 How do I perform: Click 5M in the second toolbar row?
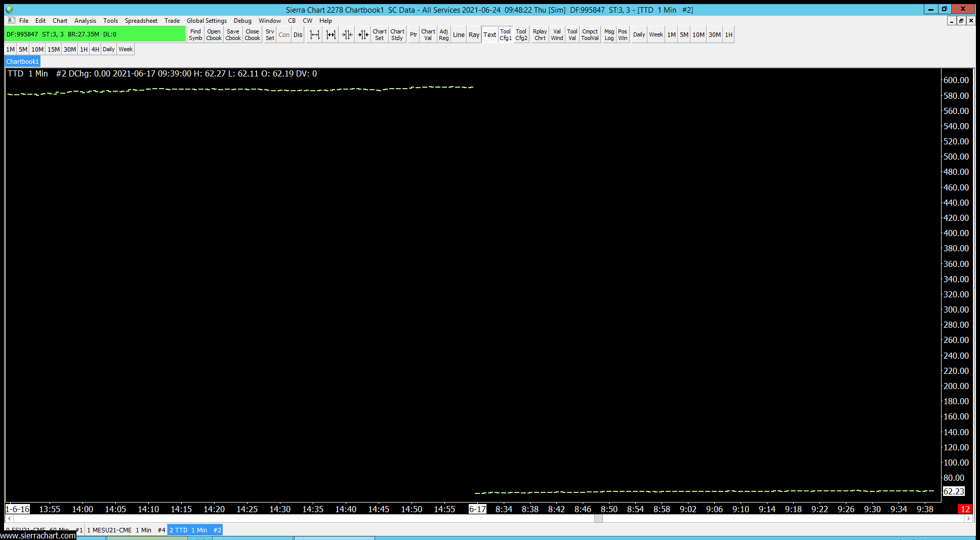point(23,49)
